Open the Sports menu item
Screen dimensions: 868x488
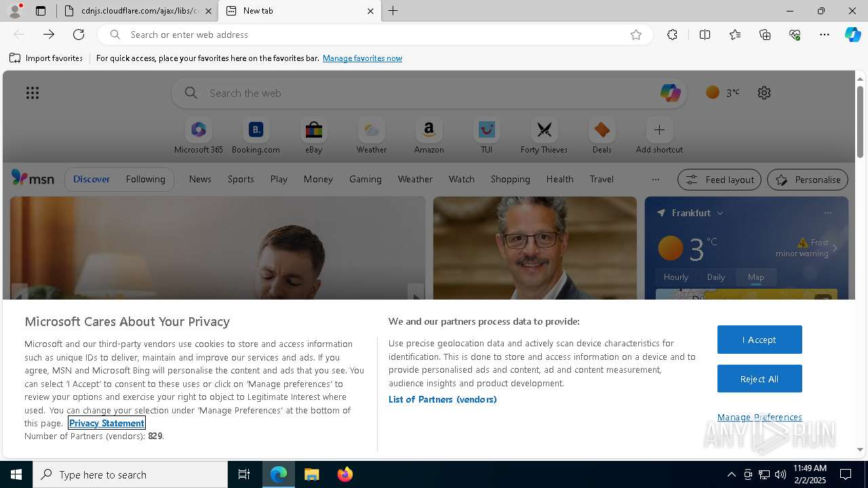pos(241,179)
